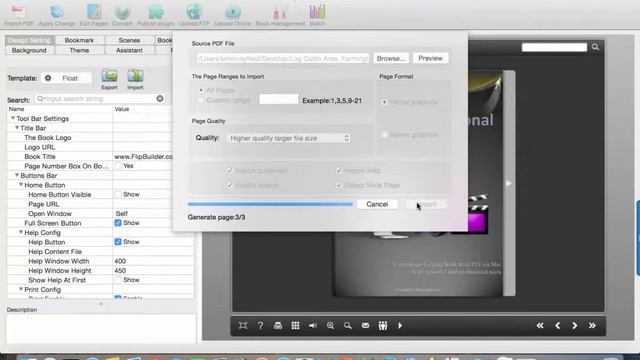Image resolution: width=640 pixels, height=360 pixels.
Task: Clear the settings search field
Action: click(x=160, y=99)
